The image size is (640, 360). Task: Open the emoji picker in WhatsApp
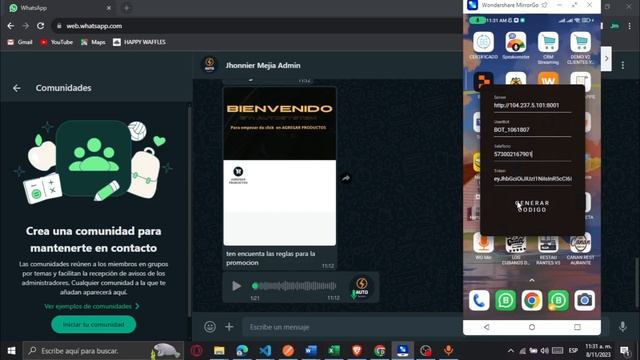(210, 327)
